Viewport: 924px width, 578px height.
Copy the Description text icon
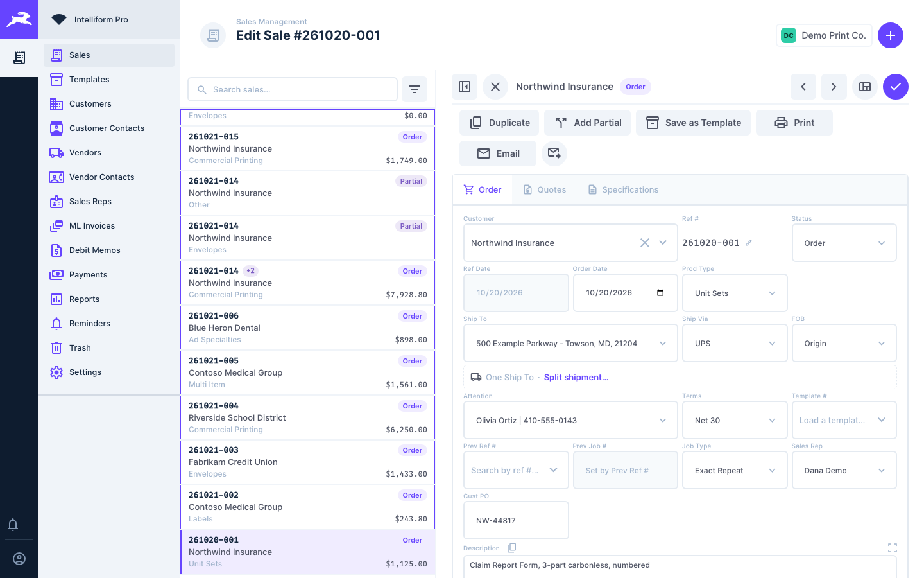pyautogui.click(x=511, y=548)
